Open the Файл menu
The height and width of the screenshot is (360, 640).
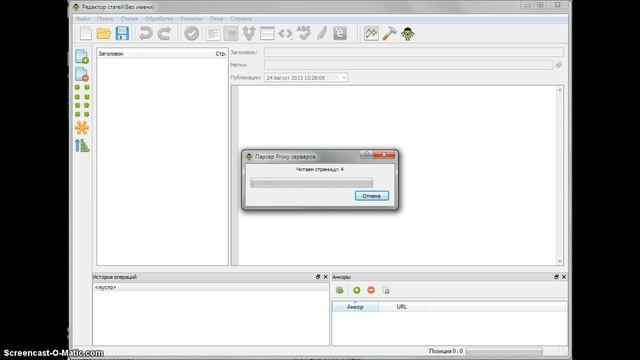tap(83, 19)
